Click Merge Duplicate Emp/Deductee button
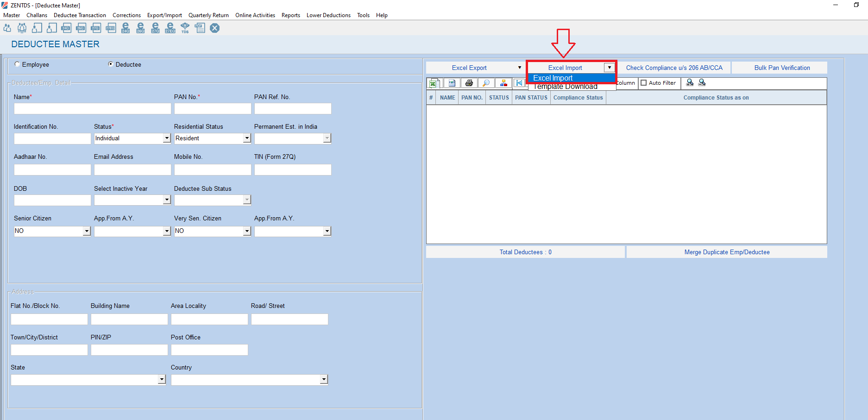The height and width of the screenshot is (420, 868). pos(727,252)
